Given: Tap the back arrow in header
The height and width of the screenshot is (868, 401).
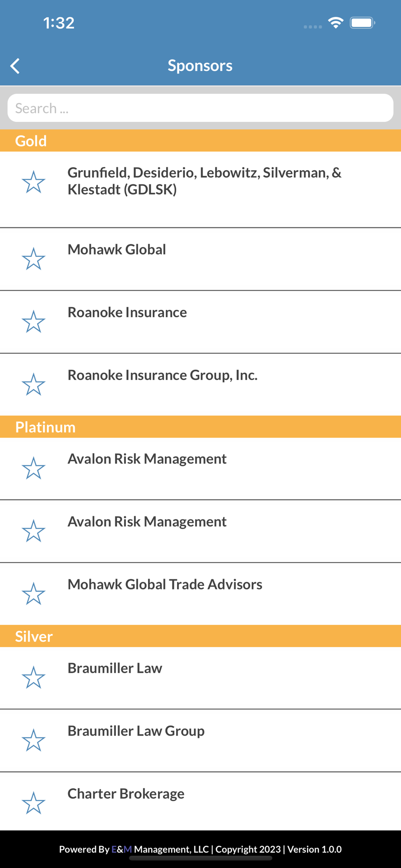Looking at the screenshot, I should point(15,66).
